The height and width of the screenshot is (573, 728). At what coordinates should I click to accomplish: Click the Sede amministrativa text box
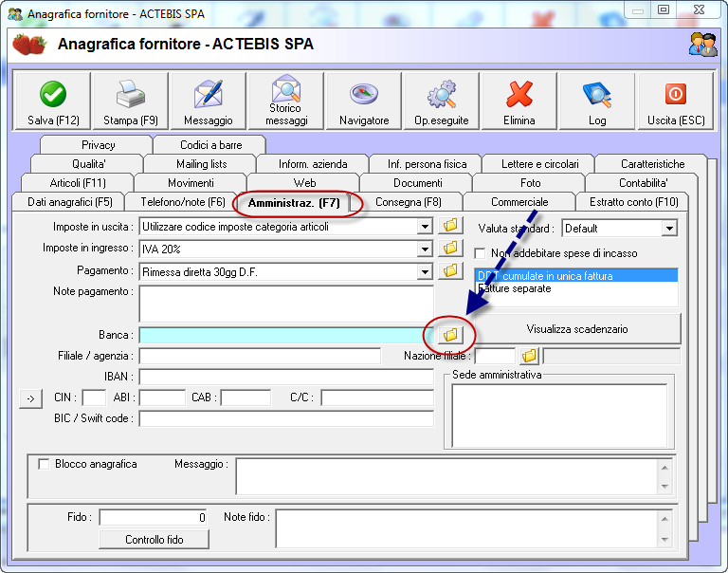click(x=559, y=415)
